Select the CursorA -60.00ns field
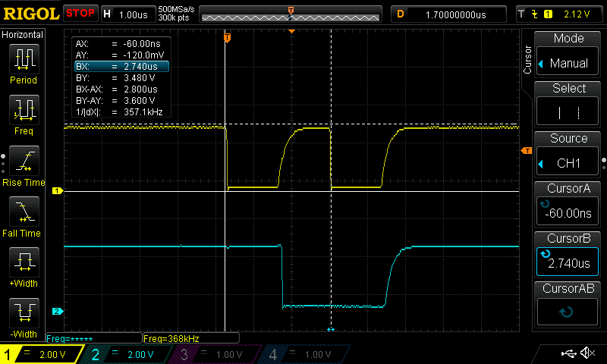 (x=568, y=212)
